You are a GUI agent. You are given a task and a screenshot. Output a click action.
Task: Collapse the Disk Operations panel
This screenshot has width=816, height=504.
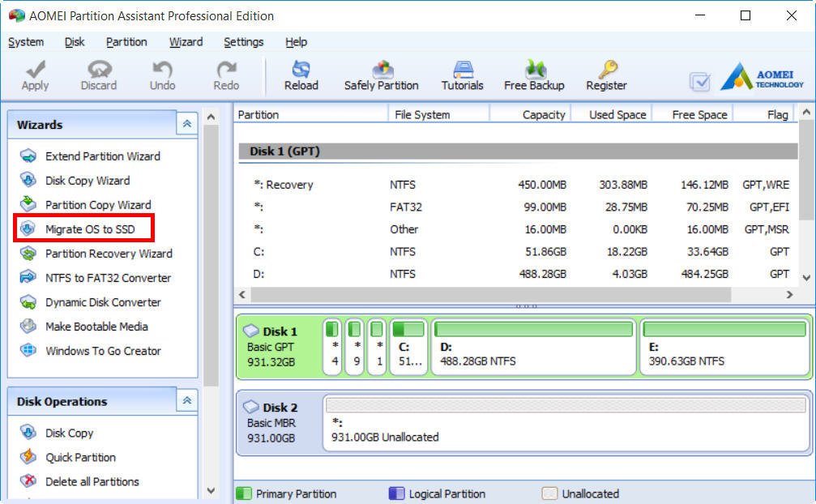pyautogui.click(x=187, y=400)
